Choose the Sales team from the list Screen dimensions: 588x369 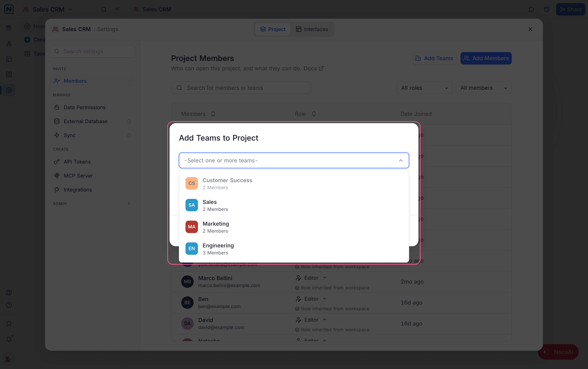[294, 205]
